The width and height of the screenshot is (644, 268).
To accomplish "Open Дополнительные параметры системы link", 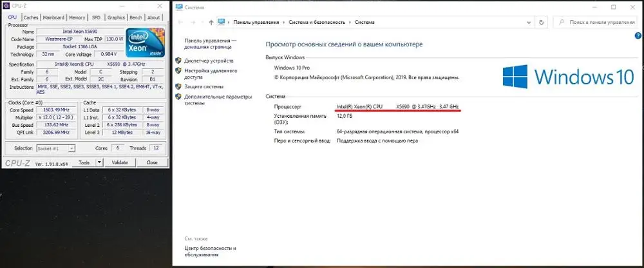I will (x=218, y=100).
